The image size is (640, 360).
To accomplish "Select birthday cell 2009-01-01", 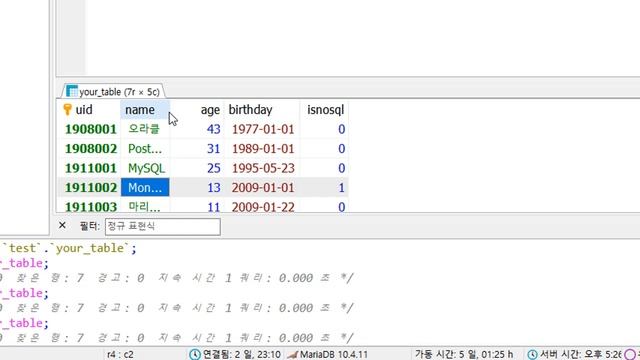I will tap(262, 187).
